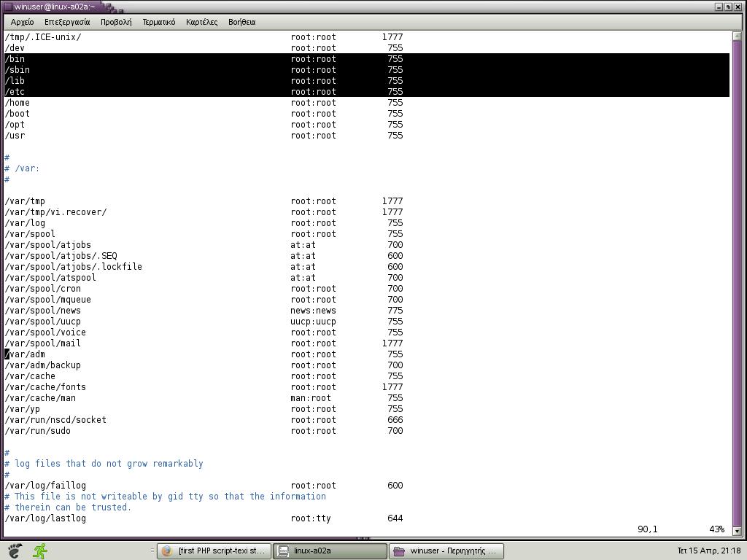Click the green running man taskbar icon
This screenshot has width=747, height=560.
40,551
